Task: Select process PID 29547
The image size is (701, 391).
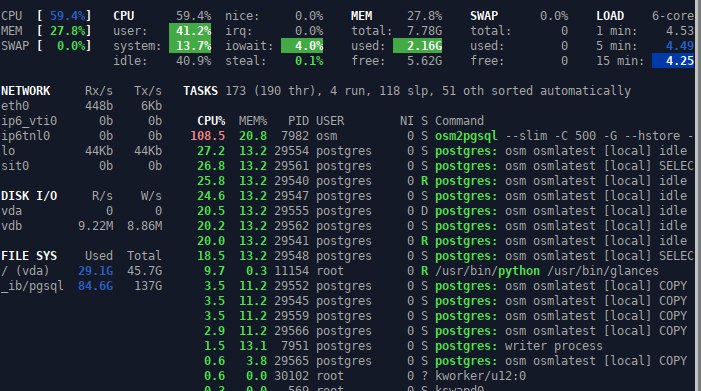Action: [x=291, y=196]
